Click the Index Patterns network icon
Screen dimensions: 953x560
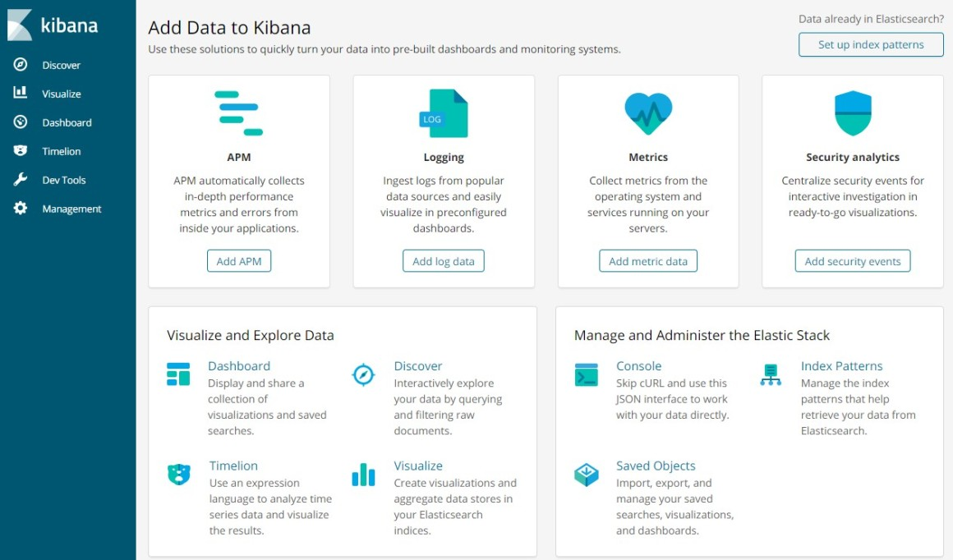click(771, 374)
